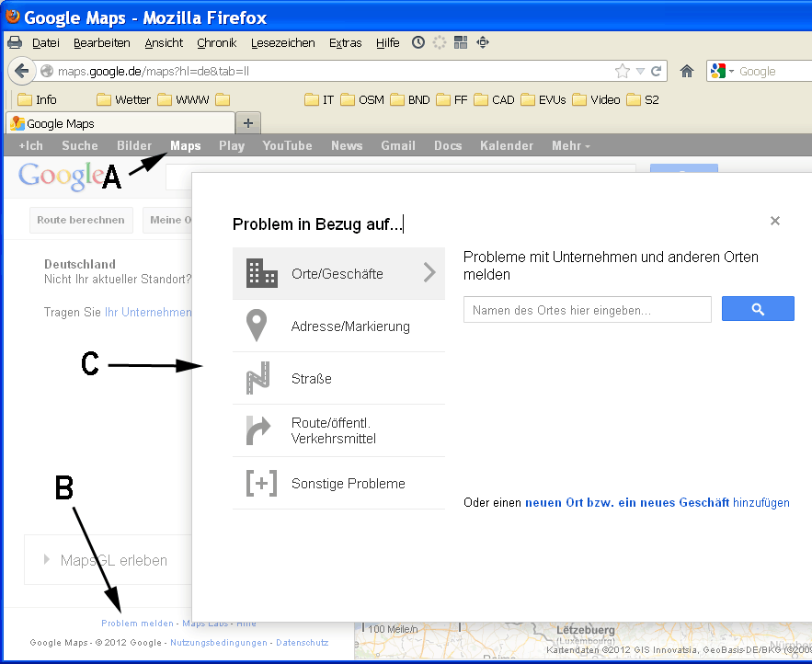Click Suche in the Google bar
812x664 pixels.
click(x=80, y=145)
